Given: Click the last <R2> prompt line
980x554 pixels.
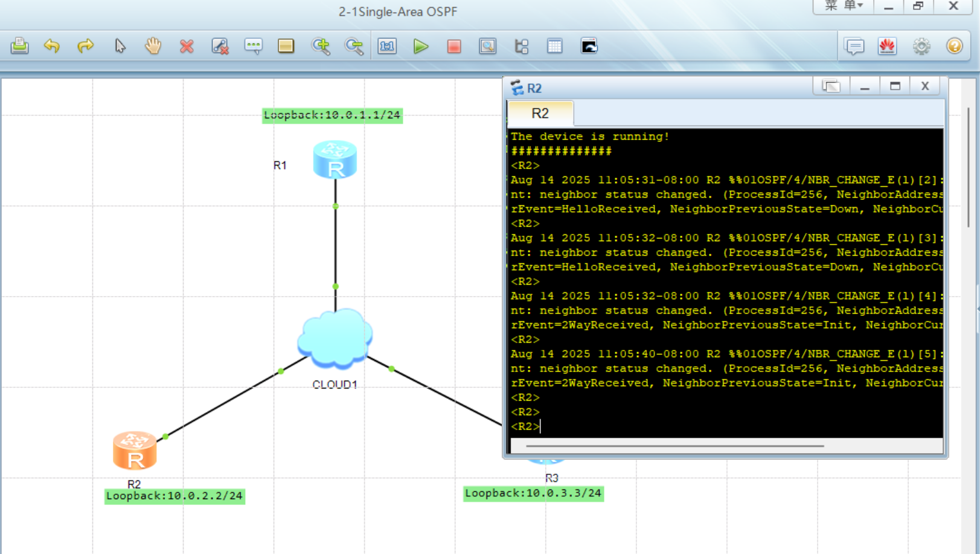Looking at the screenshot, I should (525, 427).
